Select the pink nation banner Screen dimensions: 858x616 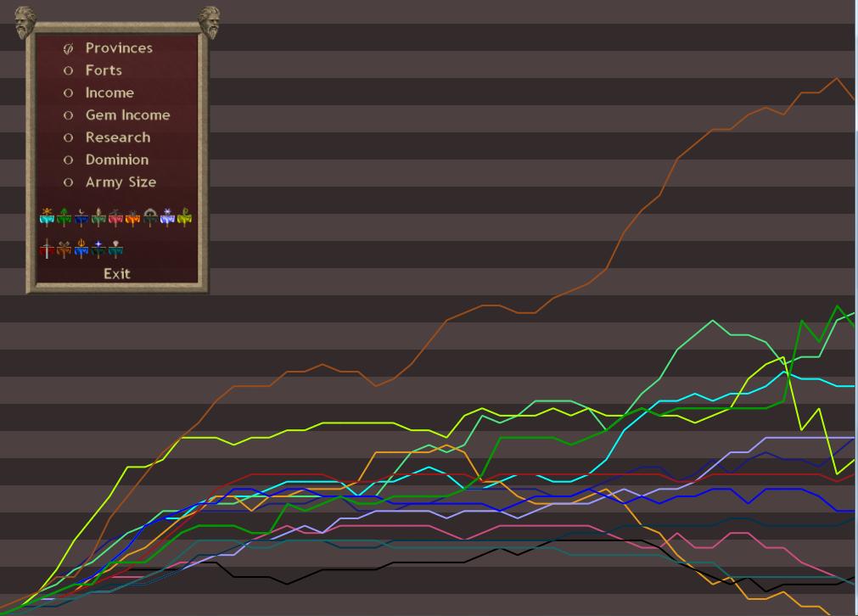(x=115, y=218)
